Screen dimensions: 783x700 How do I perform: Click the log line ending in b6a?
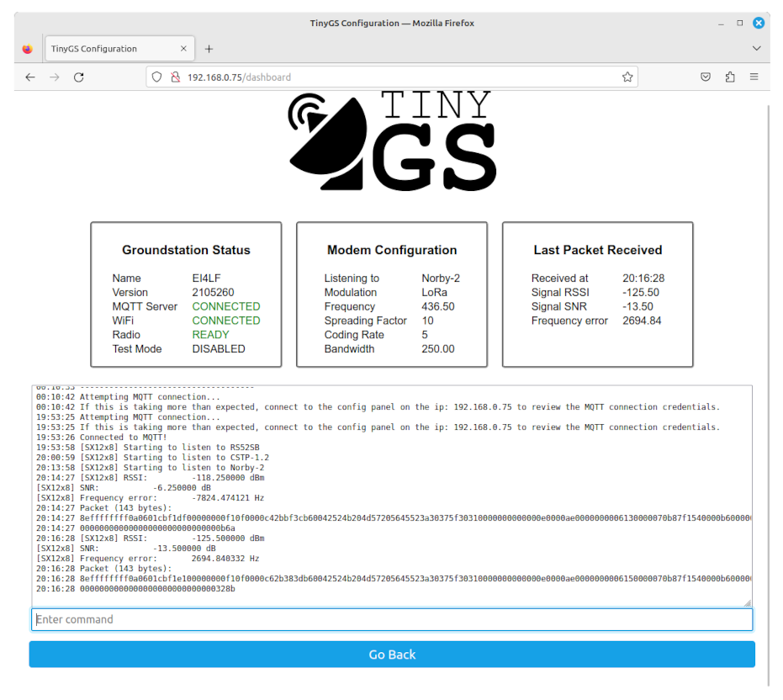coord(135,528)
